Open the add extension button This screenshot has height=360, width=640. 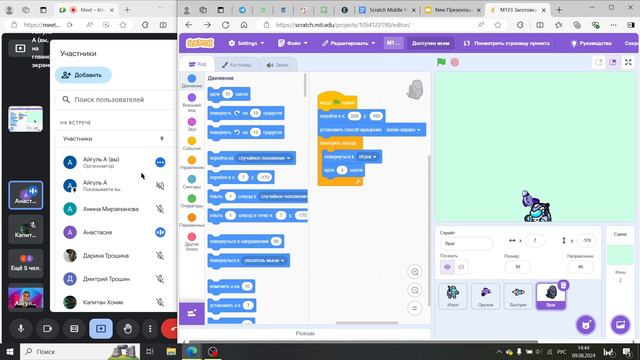click(191, 313)
